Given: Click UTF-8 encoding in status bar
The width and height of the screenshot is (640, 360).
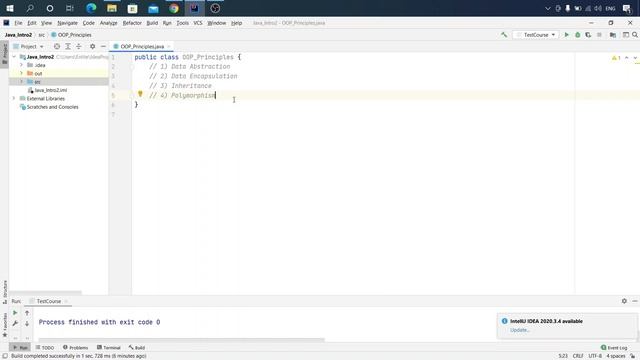Looking at the screenshot, I should (x=595, y=356).
